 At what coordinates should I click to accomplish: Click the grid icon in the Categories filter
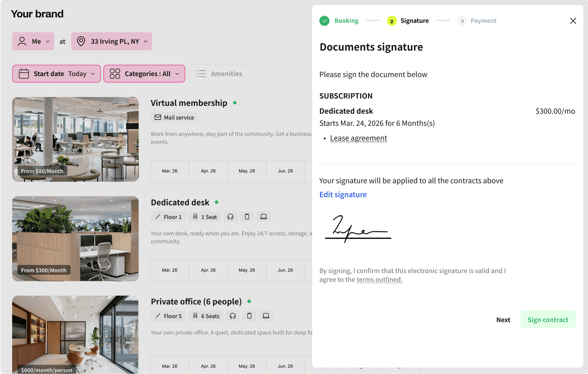(x=114, y=74)
